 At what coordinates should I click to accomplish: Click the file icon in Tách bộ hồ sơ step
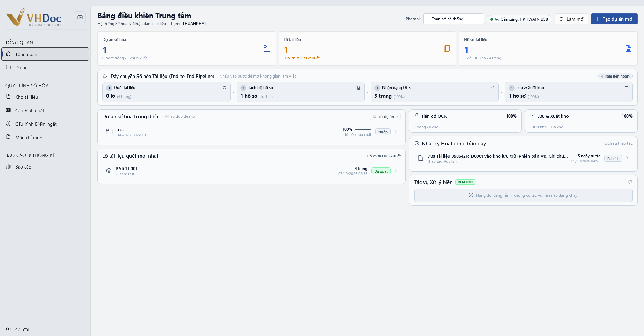point(359,88)
